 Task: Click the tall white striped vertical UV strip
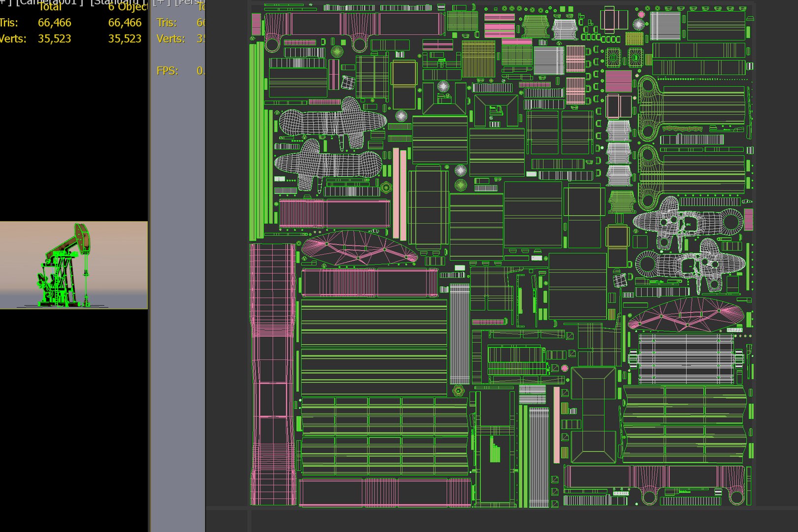click(460, 333)
